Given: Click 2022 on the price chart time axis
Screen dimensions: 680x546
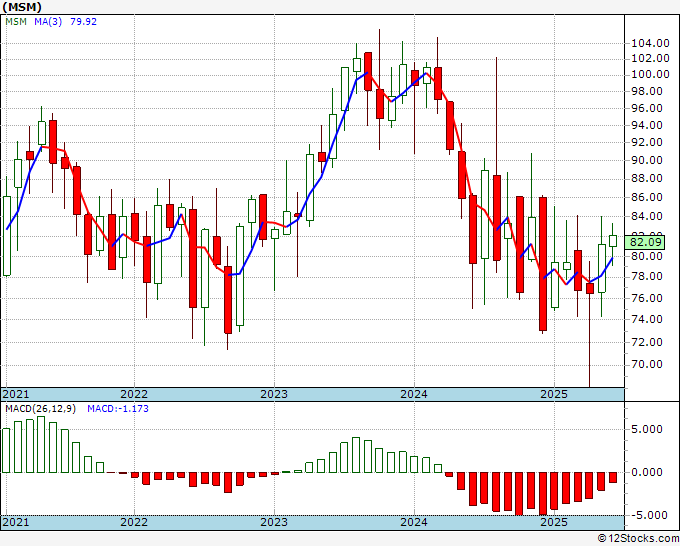Looking at the screenshot, I should 134,394.
